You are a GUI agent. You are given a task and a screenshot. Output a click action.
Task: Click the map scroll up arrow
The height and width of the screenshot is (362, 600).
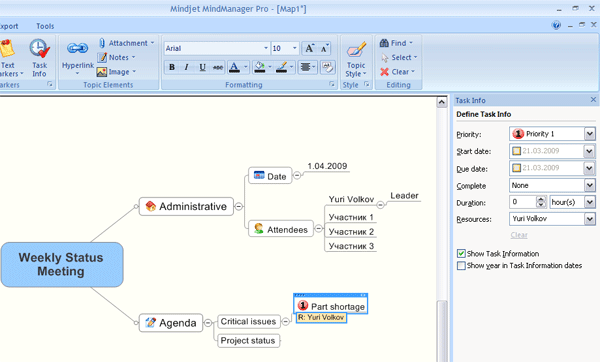442,102
